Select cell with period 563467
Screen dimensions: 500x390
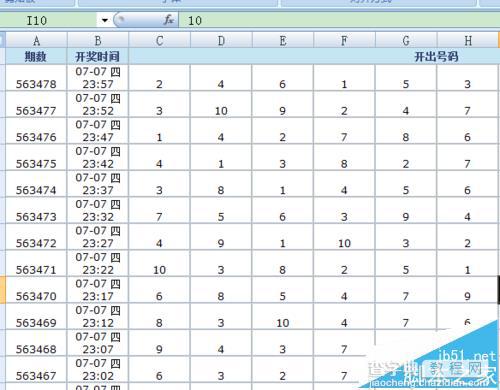click(x=36, y=369)
